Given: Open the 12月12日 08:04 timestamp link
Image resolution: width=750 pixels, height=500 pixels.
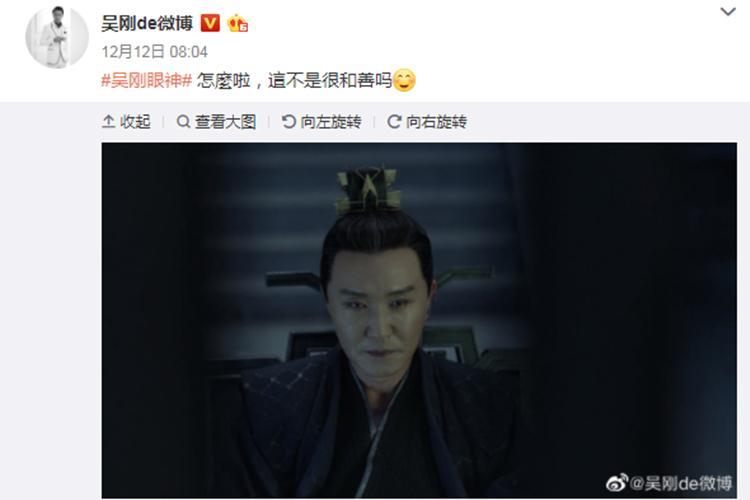Looking at the screenshot, I should pos(154,52).
